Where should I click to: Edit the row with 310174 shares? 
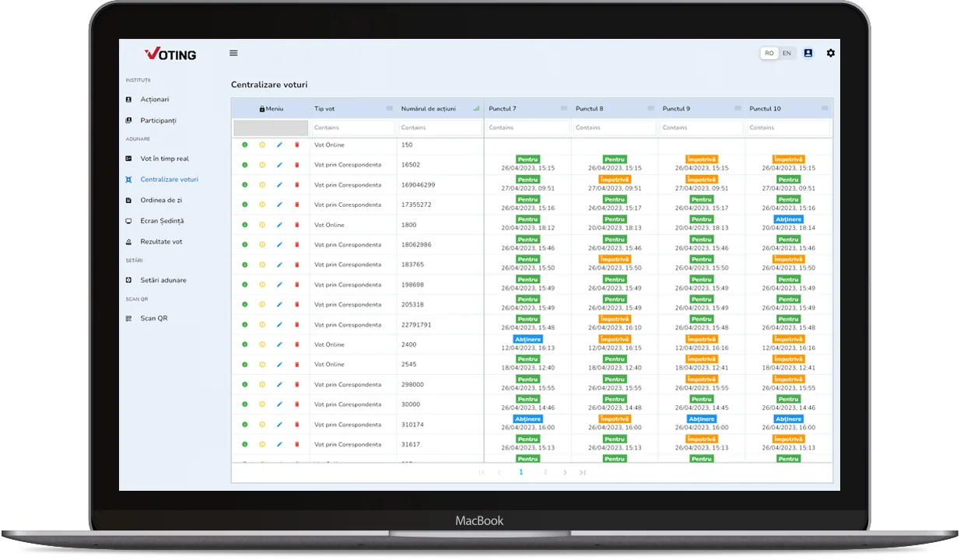click(x=279, y=425)
